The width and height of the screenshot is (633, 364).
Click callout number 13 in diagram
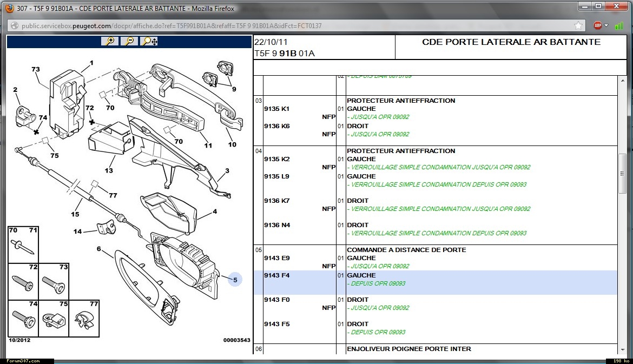coord(109,171)
